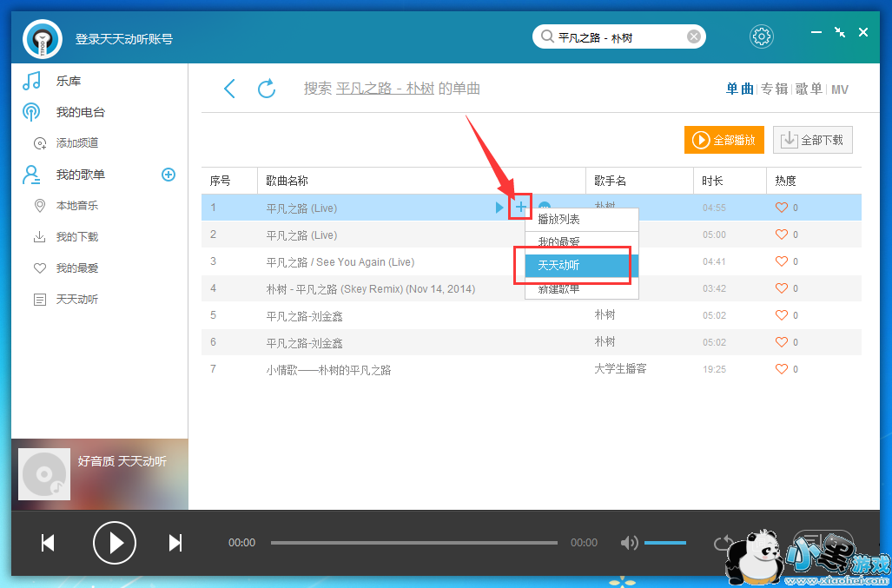Like song row 7 heart icon
Screen dimensions: 892x588
pos(782,369)
